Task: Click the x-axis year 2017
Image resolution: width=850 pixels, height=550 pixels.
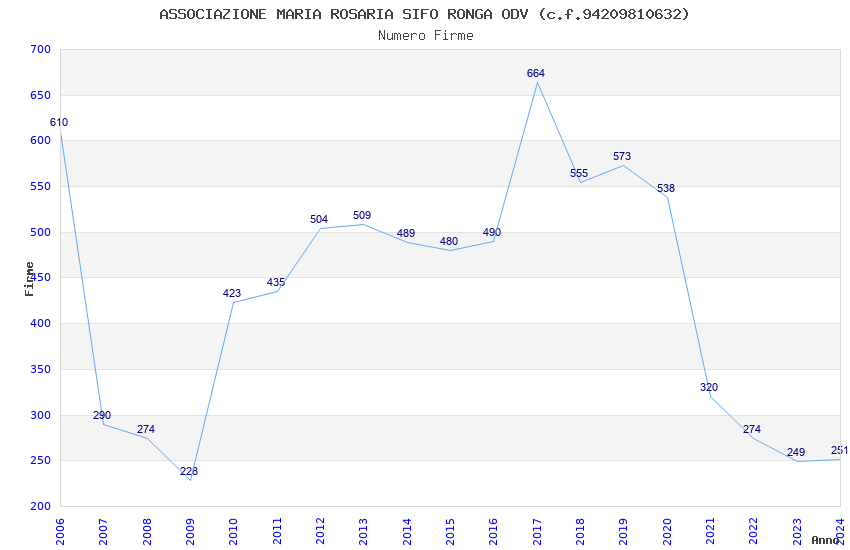Action: click(537, 531)
